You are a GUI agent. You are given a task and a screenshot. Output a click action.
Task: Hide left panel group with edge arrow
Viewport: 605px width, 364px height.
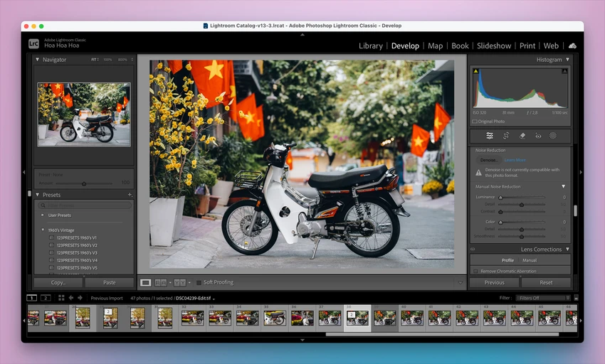coord(24,172)
